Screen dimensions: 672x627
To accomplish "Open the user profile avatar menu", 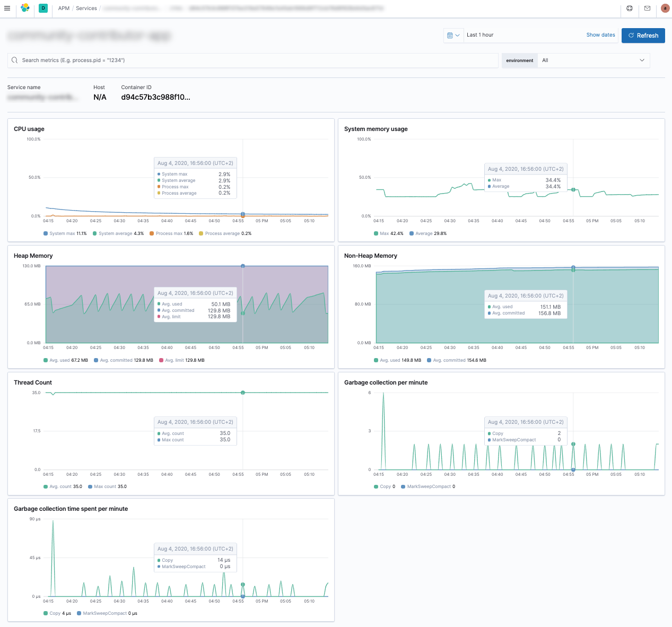I will pos(665,8).
